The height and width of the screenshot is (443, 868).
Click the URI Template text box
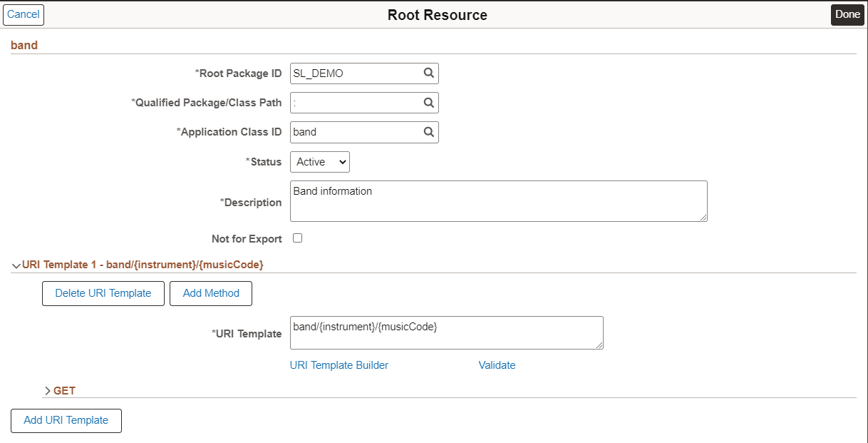(x=446, y=332)
